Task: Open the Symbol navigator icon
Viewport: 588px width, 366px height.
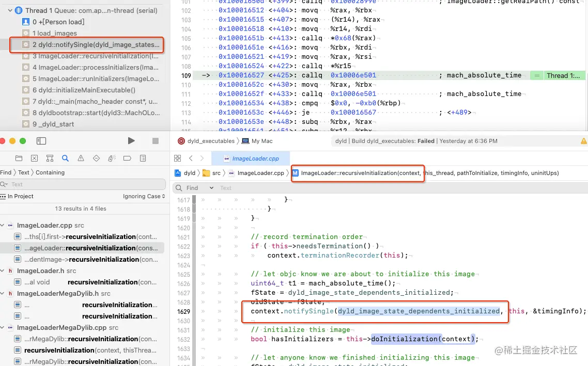Action: point(50,158)
